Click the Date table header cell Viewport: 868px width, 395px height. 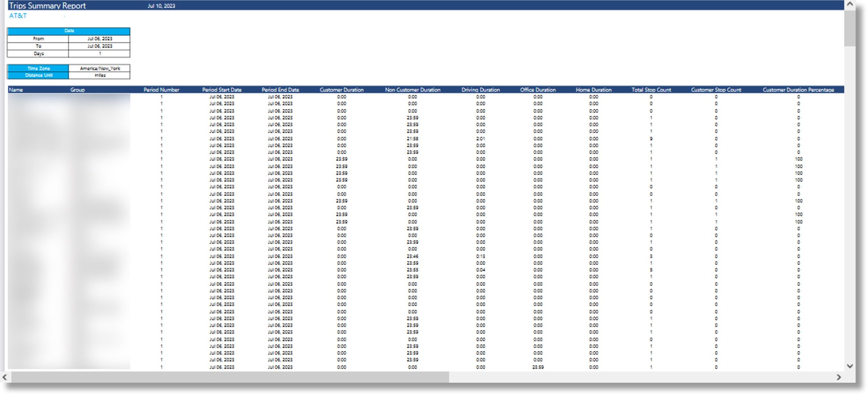(x=68, y=31)
